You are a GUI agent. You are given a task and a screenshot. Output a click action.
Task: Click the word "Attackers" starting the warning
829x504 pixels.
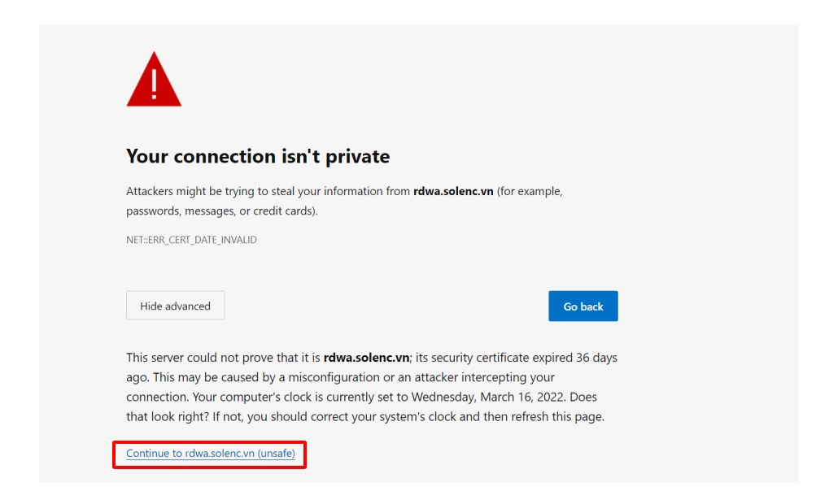pyautogui.click(x=151, y=192)
